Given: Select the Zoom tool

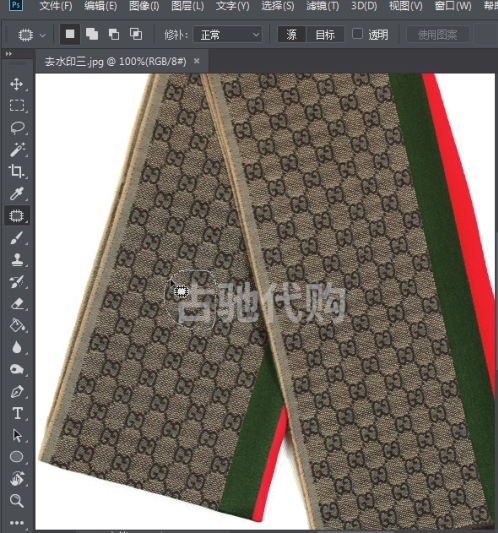Looking at the screenshot, I should click(16, 501).
